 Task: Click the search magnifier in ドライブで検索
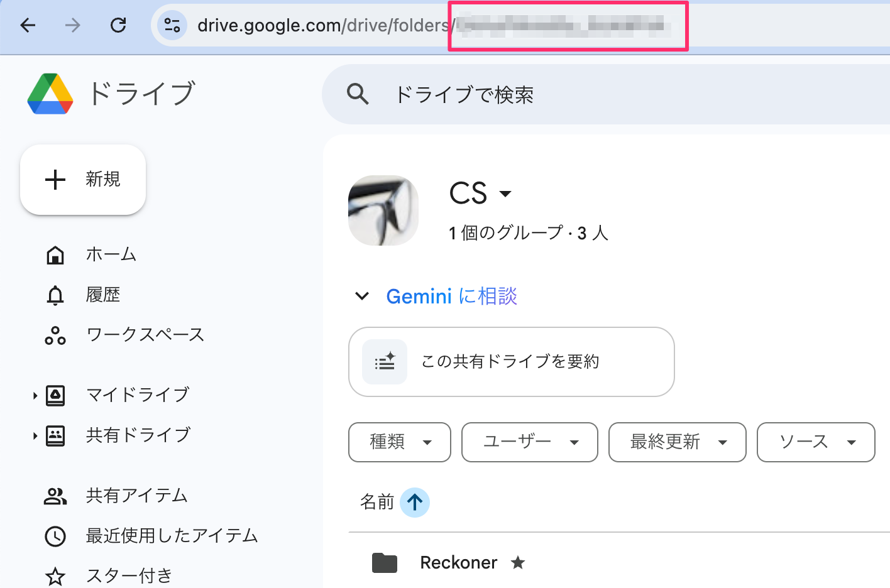(357, 94)
